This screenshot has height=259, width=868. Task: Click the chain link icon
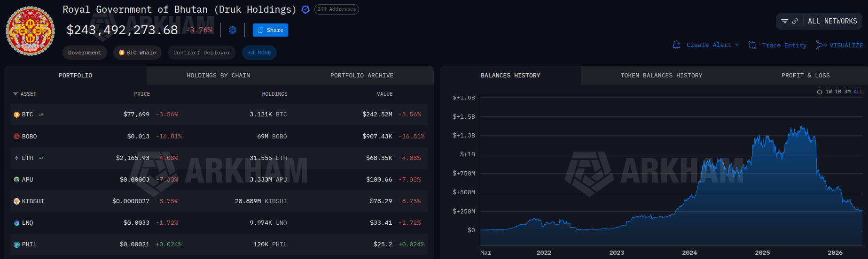point(795,21)
